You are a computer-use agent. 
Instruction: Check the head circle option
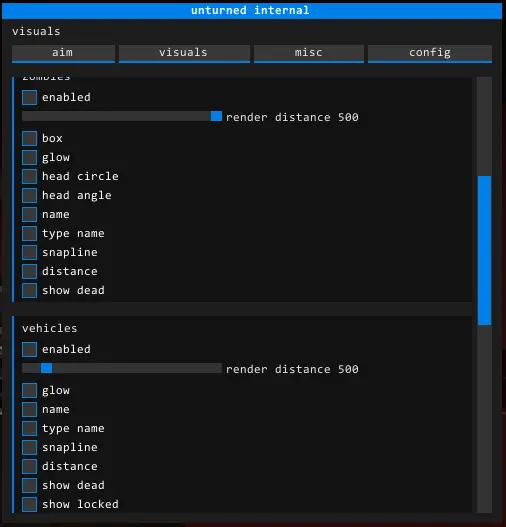point(30,176)
